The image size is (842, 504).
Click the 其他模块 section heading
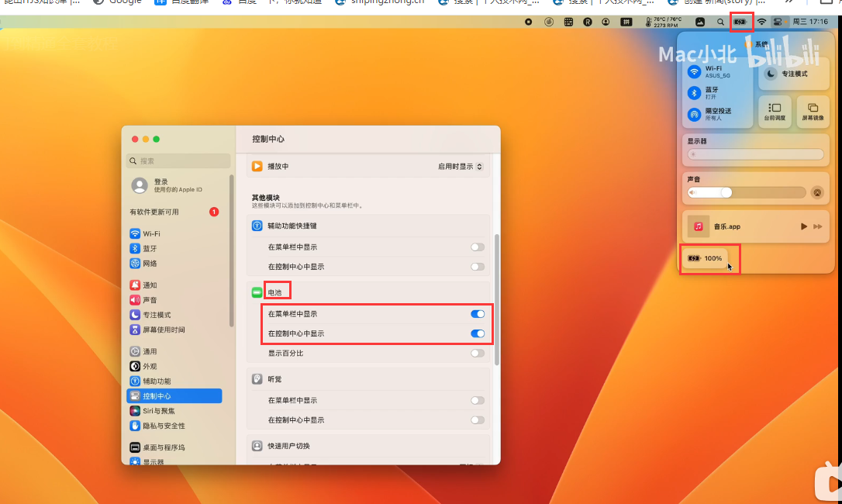[x=266, y=198]
